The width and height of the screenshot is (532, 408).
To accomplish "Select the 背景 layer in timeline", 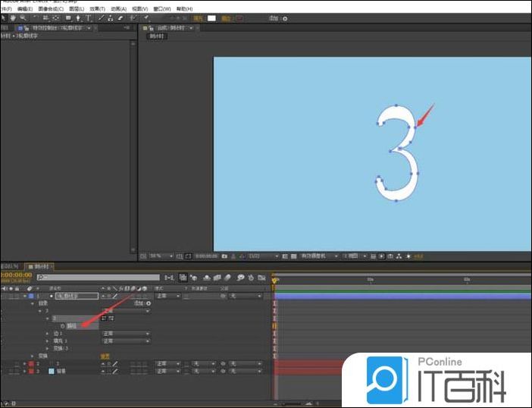I will [61, 372].
